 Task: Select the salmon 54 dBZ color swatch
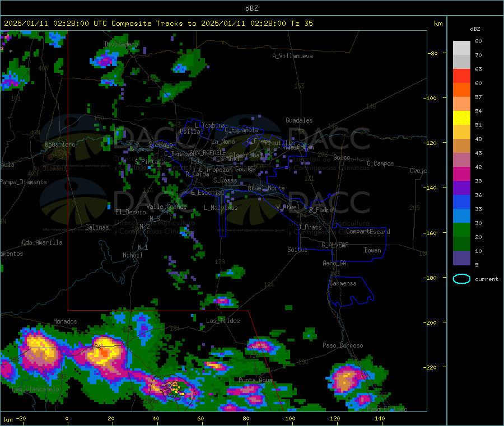461,104
